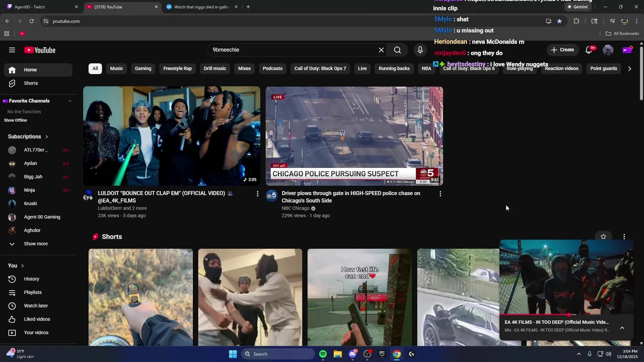
Task: Go back in Chrome
Action: pos(7,21)
